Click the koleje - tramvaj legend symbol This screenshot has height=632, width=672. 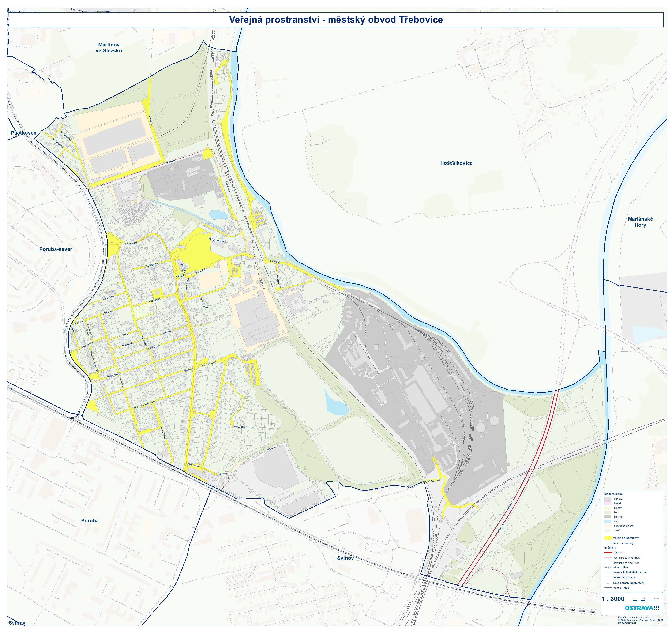click(608, 543)
